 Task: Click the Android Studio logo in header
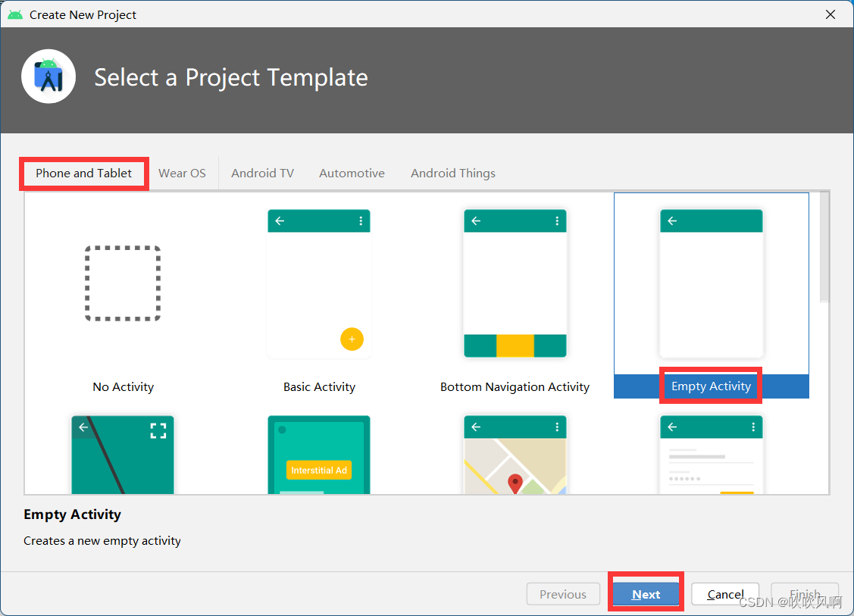(x=48, y=77)
